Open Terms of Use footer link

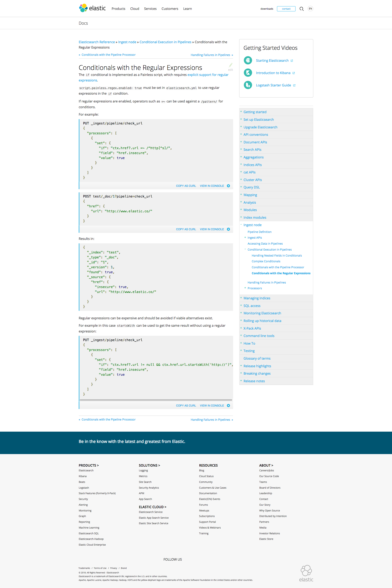click(100, 568)
